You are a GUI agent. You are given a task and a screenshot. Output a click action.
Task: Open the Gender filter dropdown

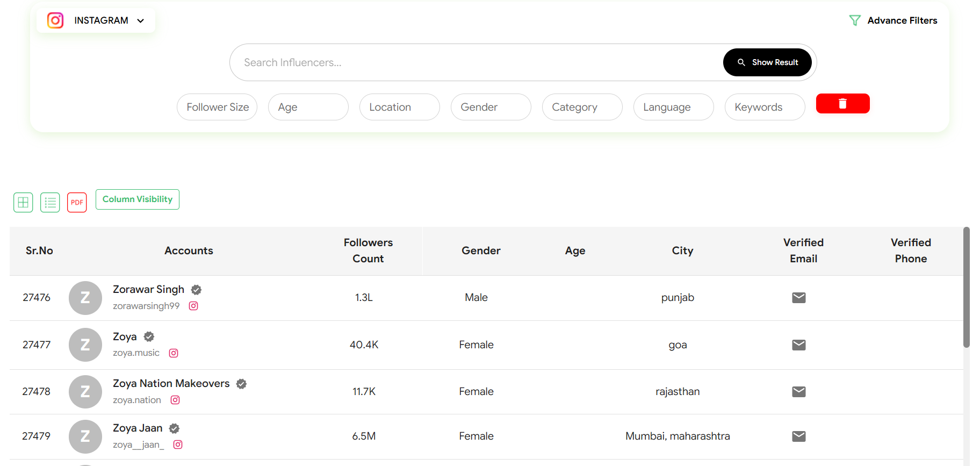(x=491, y=107)
